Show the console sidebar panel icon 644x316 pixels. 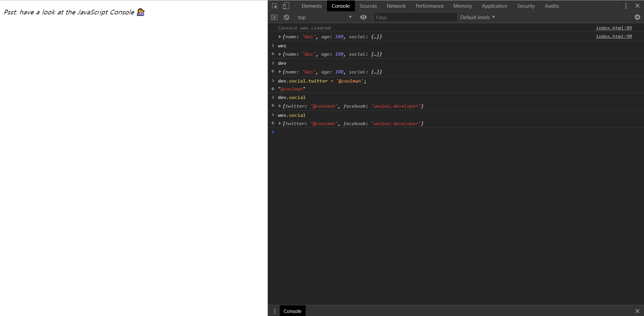(x=274, y=17)
